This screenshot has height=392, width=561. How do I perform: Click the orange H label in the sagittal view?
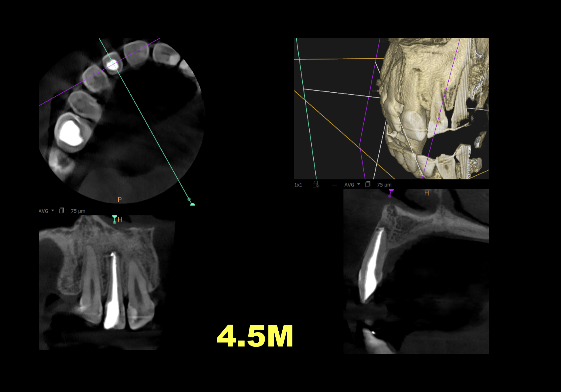pos(427,193)
